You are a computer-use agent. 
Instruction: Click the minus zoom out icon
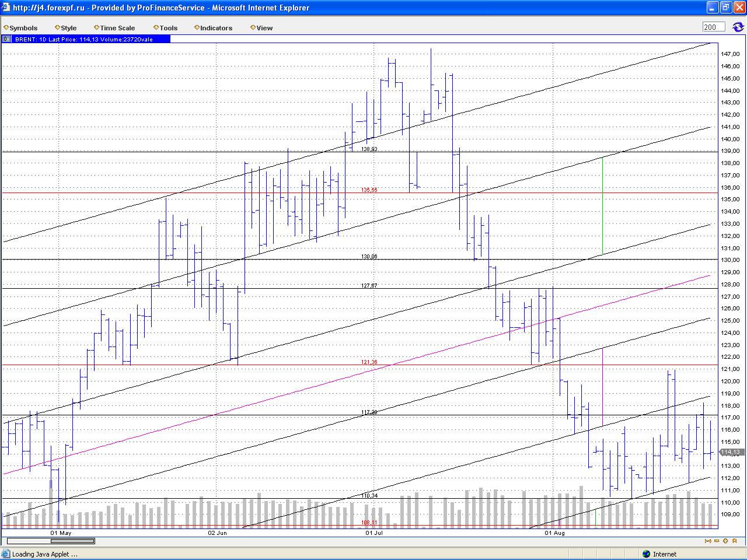point(717,541)
